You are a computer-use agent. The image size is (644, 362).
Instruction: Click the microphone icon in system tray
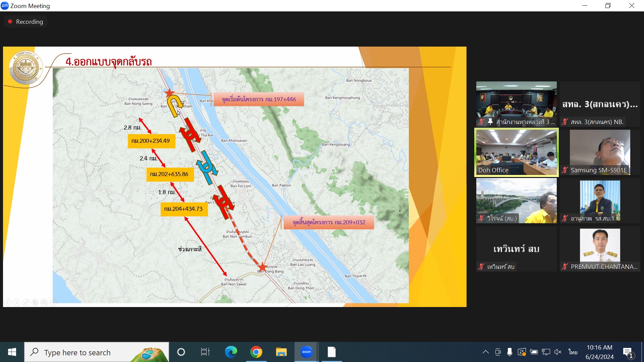coord(509,352)
